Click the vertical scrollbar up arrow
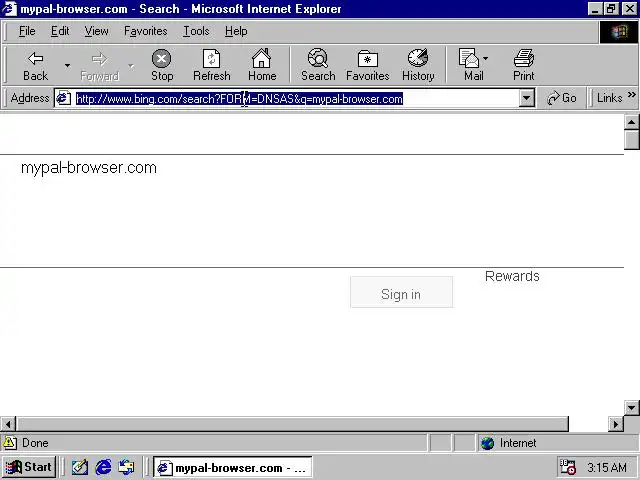This screenshot has height=480, width=640. click(631, 122)
